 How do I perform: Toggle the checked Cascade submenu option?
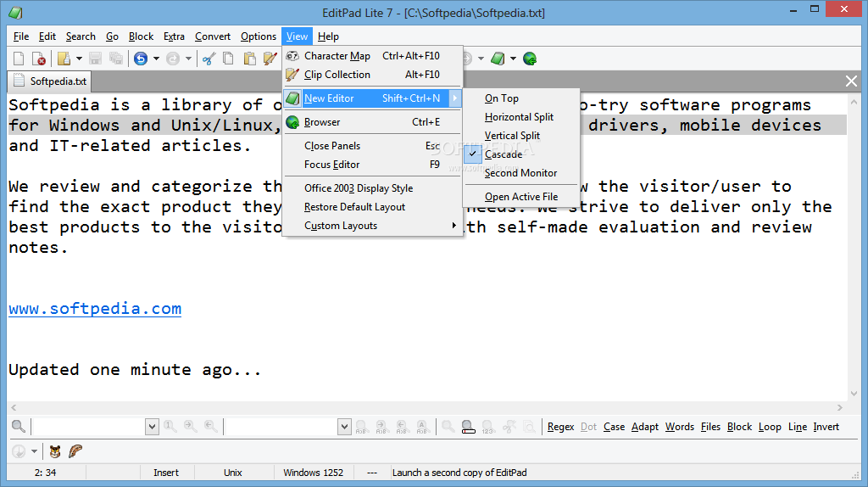[x=521, y=154]
